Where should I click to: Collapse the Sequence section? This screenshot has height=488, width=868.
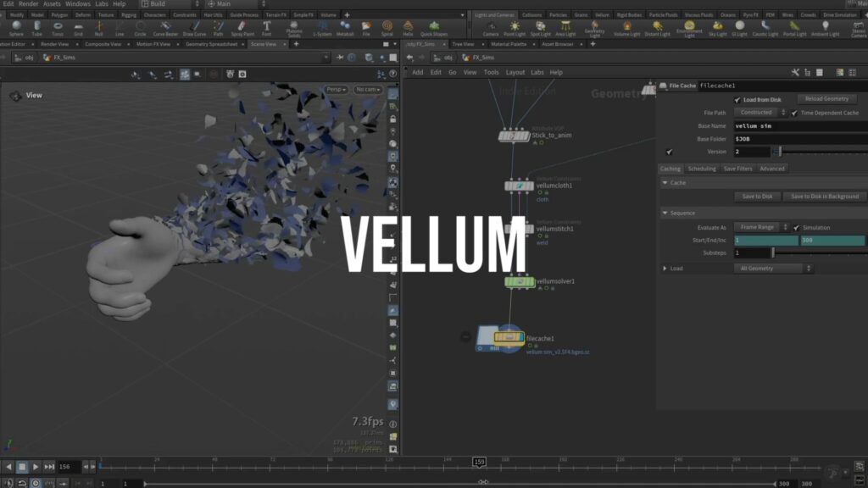click(x=665, y=213)
